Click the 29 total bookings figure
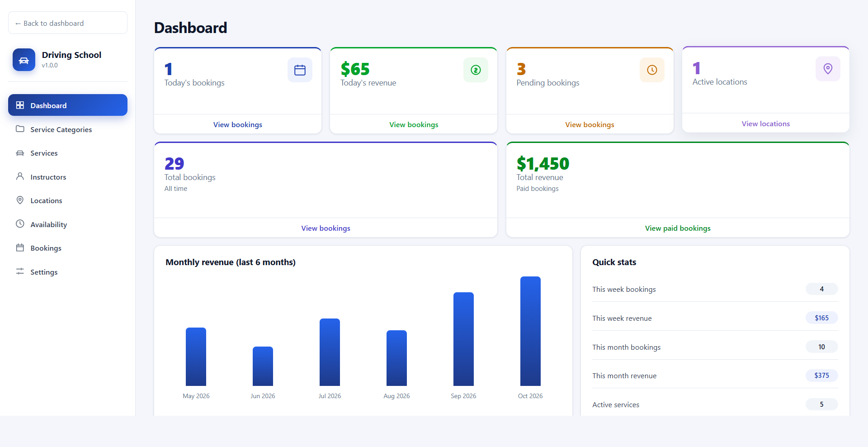 pos(174,163)
